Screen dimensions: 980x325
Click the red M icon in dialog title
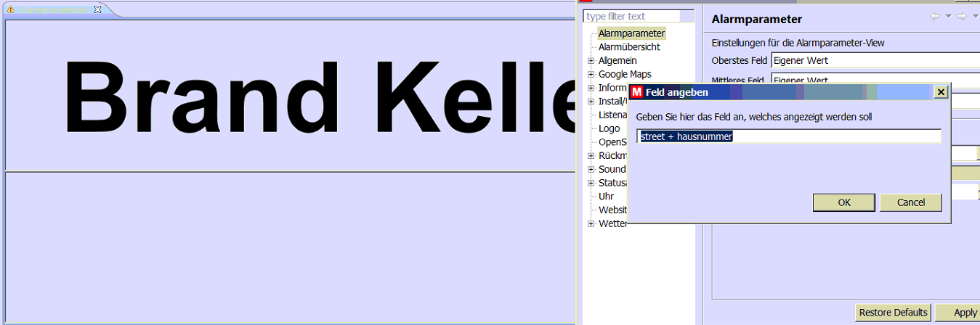tap(637, 92)
